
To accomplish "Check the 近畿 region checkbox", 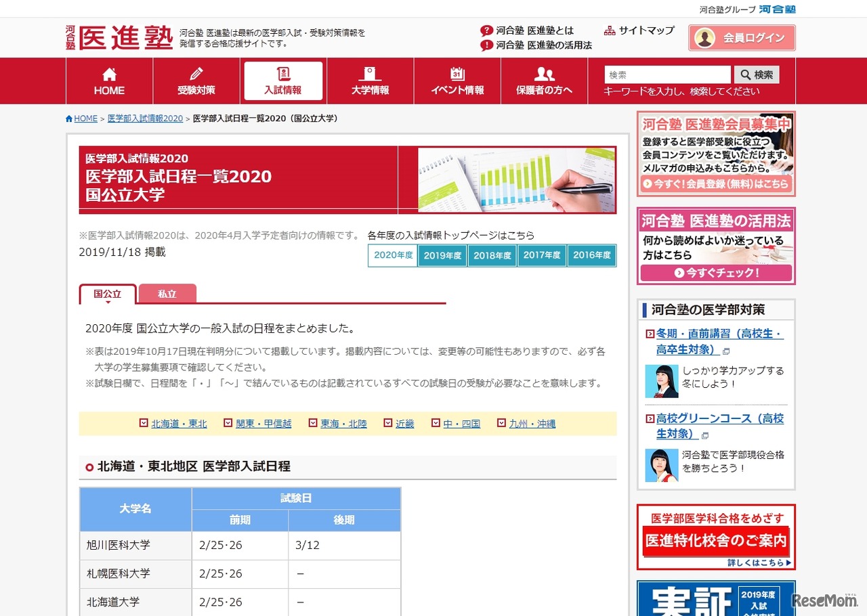I will (x=388, y=422).
